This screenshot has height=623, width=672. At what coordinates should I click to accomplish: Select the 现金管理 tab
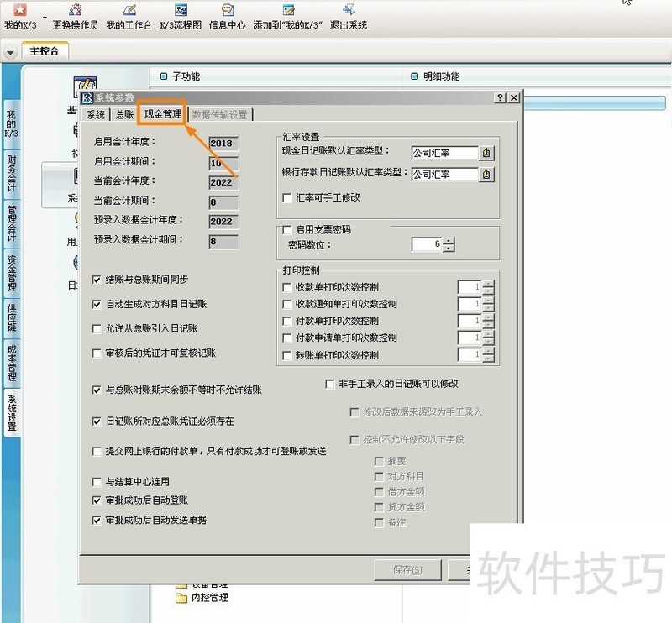(162, 114)
